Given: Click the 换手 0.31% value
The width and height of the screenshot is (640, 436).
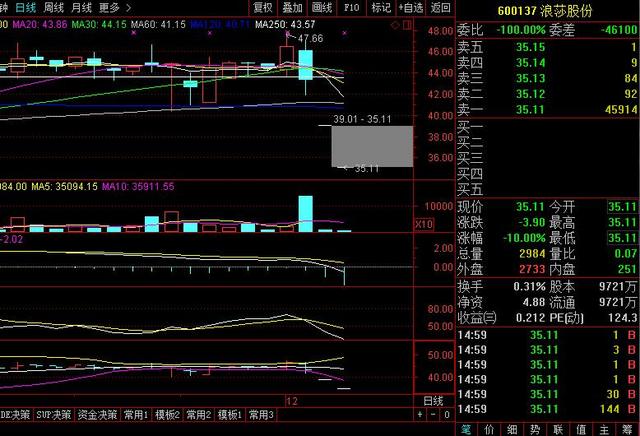Looking at the screenshot, I should [x=529, y=287].
